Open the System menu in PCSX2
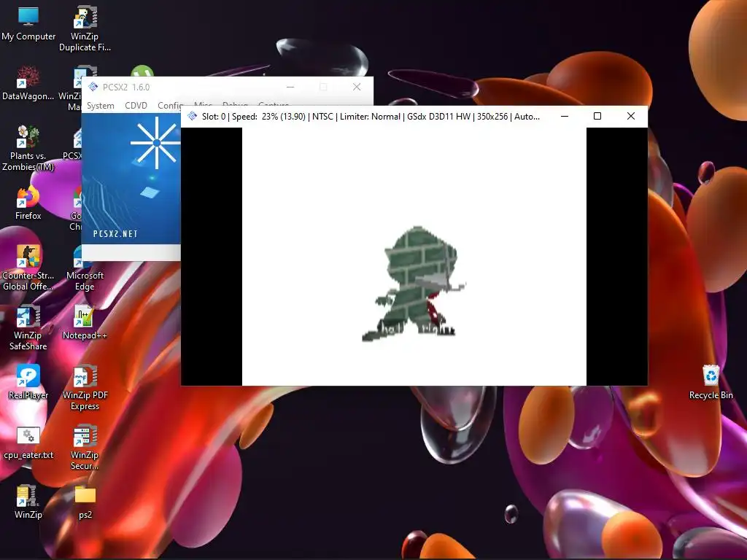Viewport: 747px width, 560px height. pyautogui.click(x=101, y=105)
